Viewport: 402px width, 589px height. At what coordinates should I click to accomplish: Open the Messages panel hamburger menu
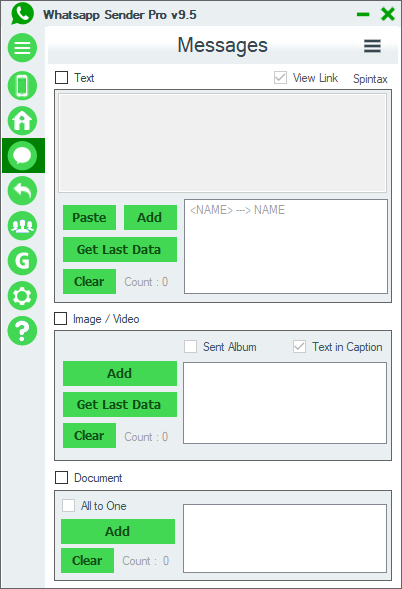(372, 46)
